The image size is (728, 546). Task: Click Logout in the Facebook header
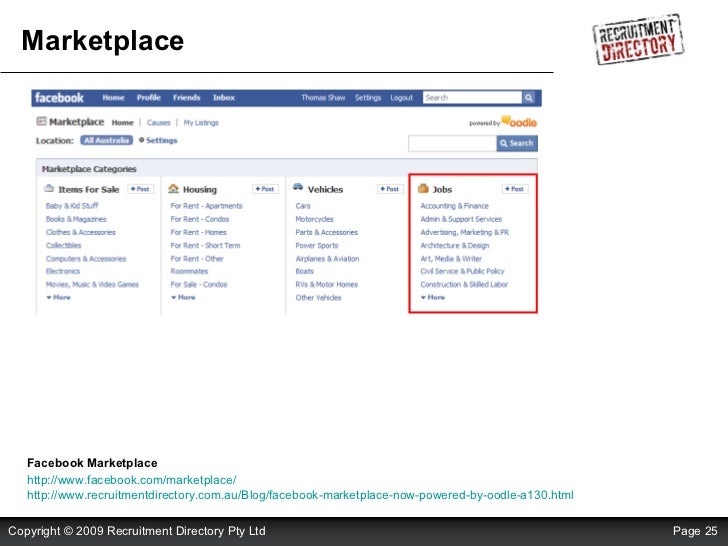click(x=402, y=98)
